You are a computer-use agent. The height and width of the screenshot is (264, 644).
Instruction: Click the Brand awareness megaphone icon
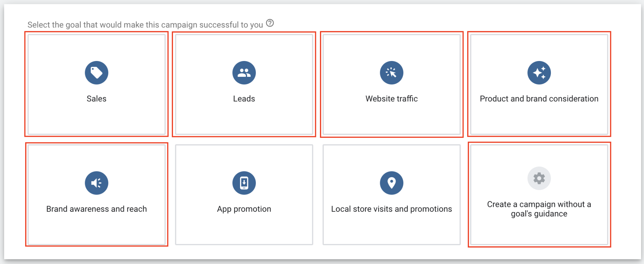coord(96,183)
